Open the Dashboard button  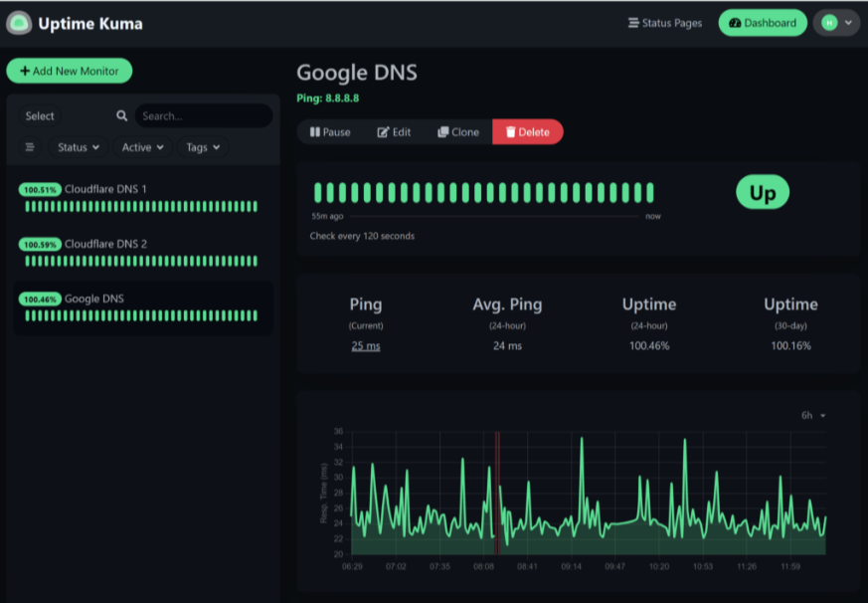[763, 22]
